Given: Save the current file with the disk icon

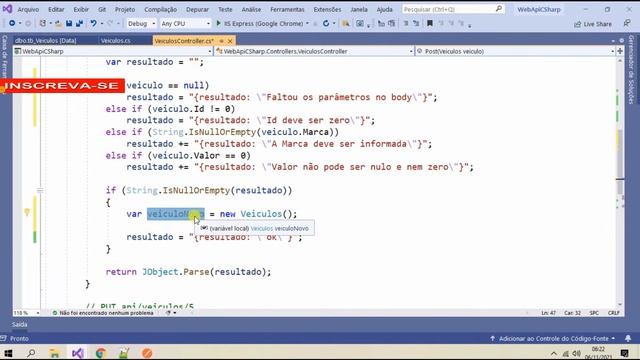Looking at the screenshot, I should pos(69,24).
